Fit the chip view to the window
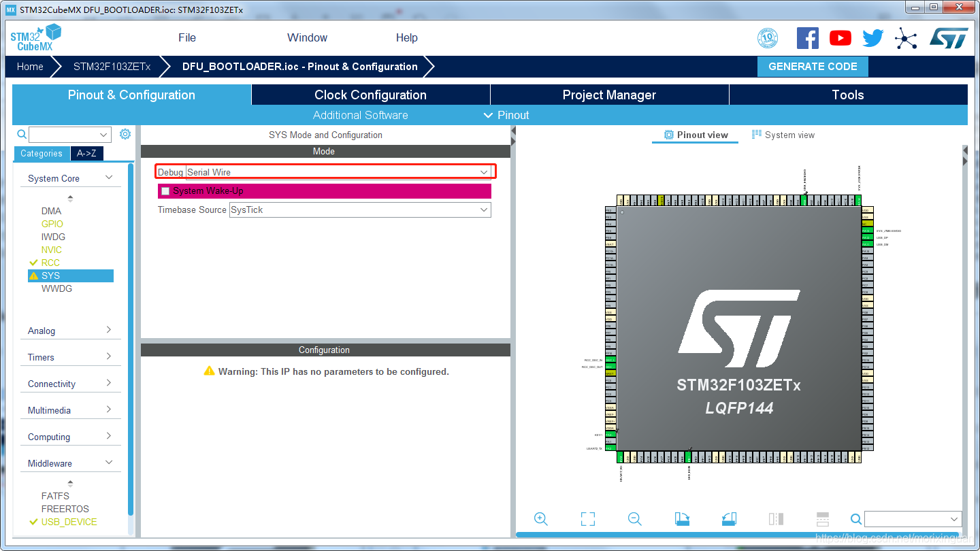Image resolution: width=980 pixels, height=551 pixels. click(x=588, y=519)
